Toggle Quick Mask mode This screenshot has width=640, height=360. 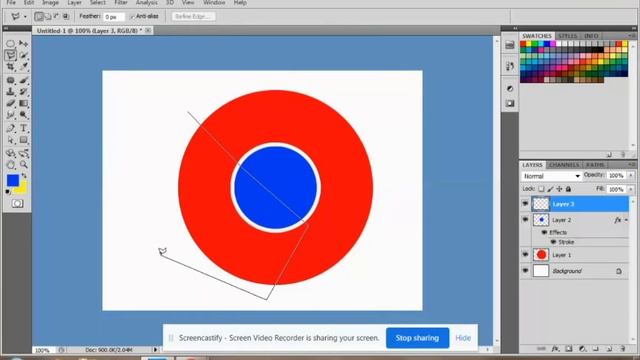pyautogui.click(x=17, y=203)
